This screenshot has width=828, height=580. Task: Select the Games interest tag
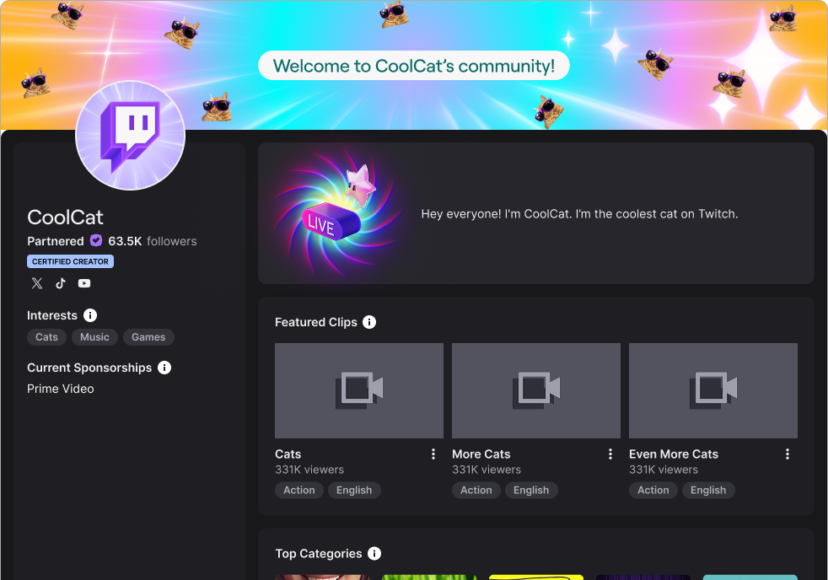(148, 337)
